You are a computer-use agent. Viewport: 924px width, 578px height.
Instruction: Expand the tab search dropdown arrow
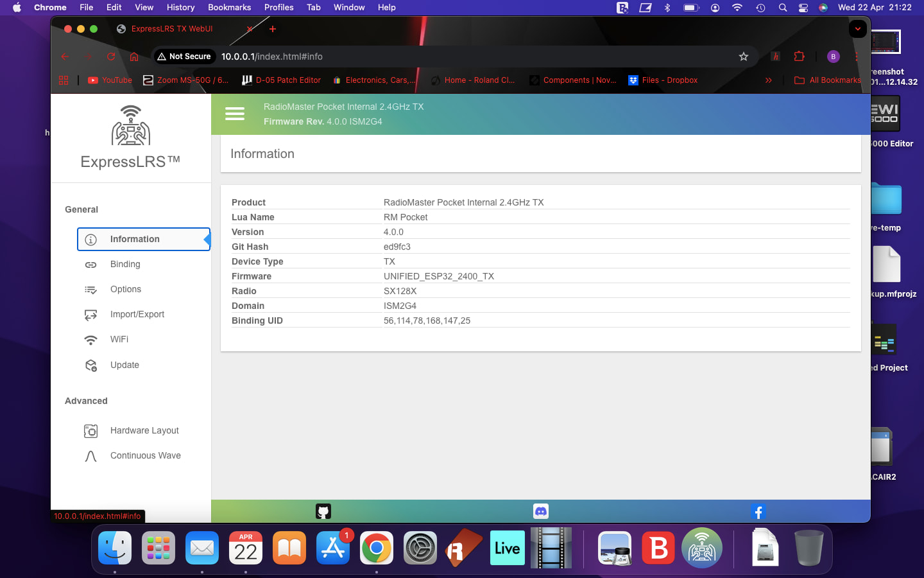pyautogui.click(x=857, y=29)
